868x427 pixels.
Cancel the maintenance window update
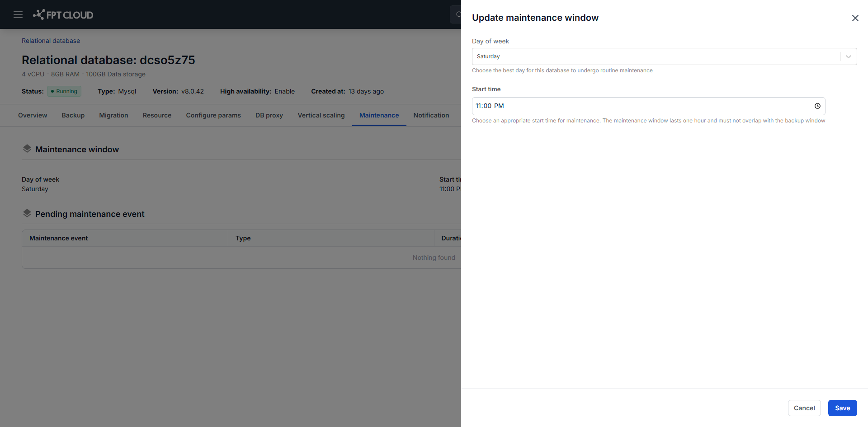point(804,408)
